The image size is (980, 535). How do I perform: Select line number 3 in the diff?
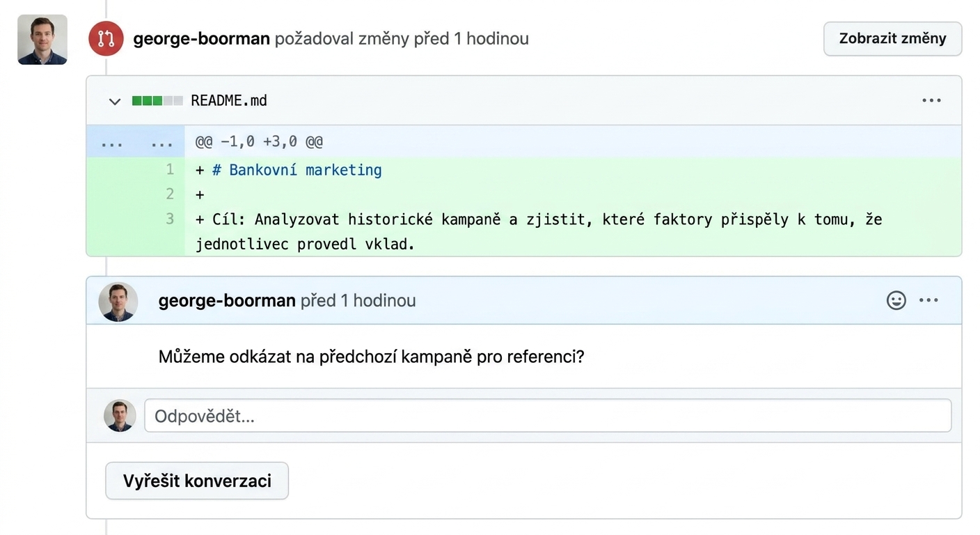tap(170, 219)
